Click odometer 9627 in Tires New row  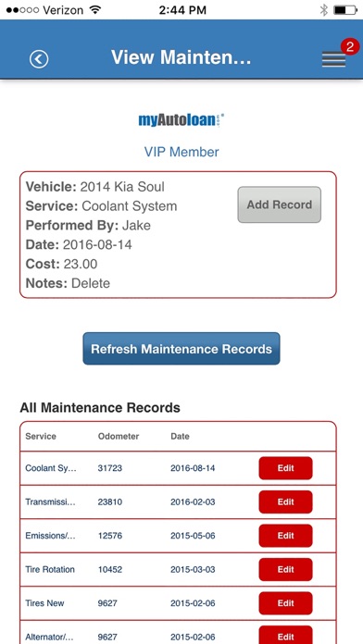pyautogui.click(x=107, y=603)
